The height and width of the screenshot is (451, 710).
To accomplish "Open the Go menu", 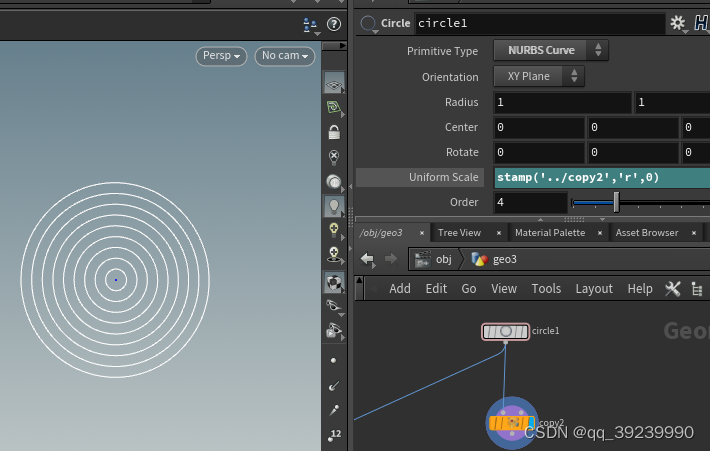I will [469, 289].
